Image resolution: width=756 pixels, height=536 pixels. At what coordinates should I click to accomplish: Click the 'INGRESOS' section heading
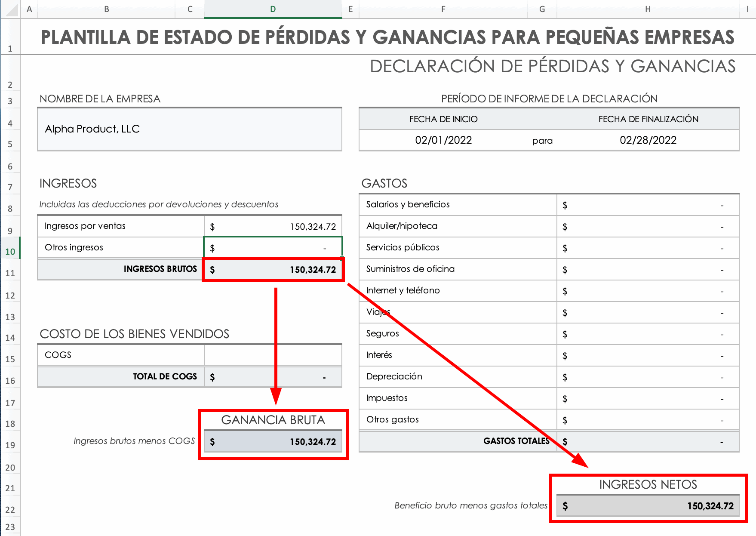click(x=68, y=183)
